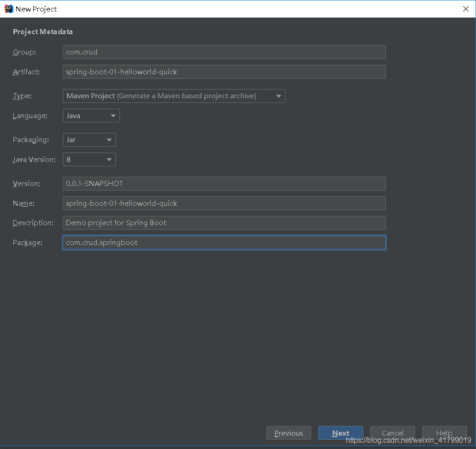Expand the Language combo box
Screen dimensions: 476x449
(x=91, y=116)
